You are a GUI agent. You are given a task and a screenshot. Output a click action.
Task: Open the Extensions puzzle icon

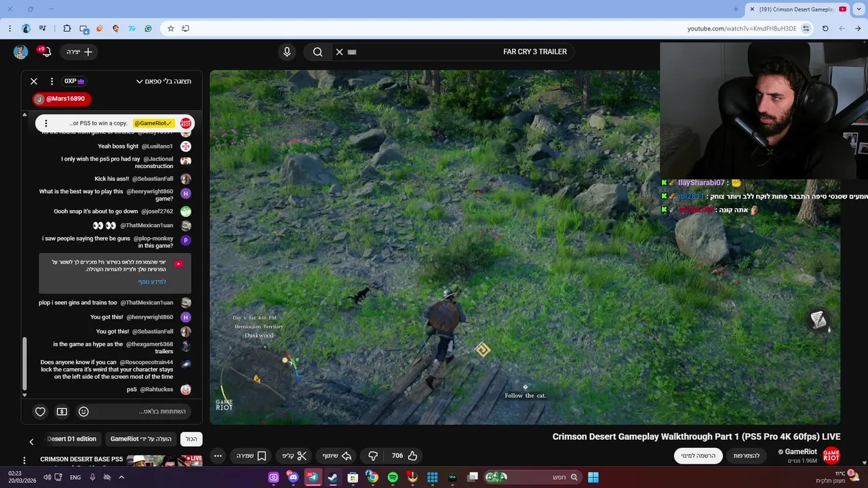tap(66, 28)
